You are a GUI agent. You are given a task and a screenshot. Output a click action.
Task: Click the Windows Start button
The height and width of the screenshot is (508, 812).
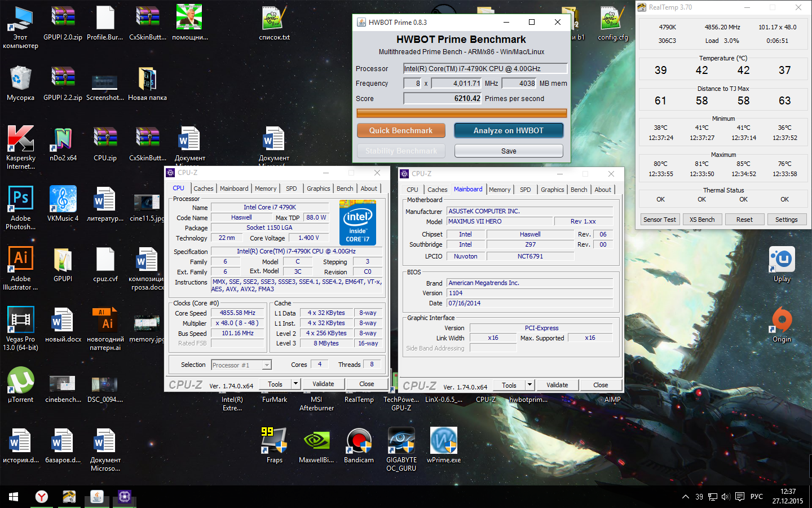[14, 497]
